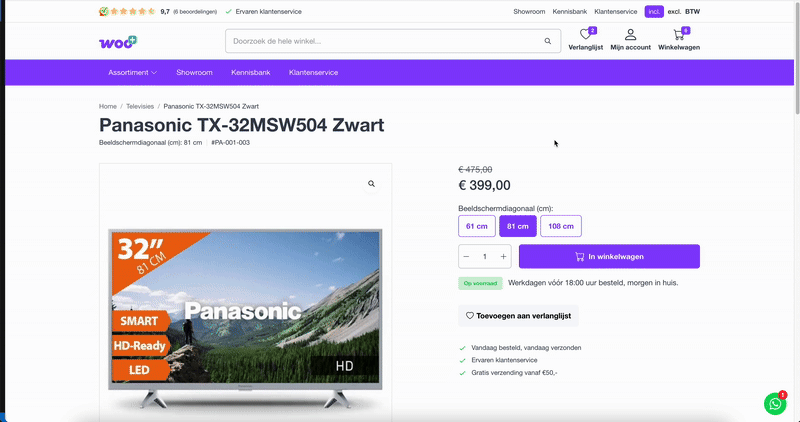Select the 61 cm screen size
The width and height of the screenshot is (800, 422).
pyautogui.click(x=476, y=226)
